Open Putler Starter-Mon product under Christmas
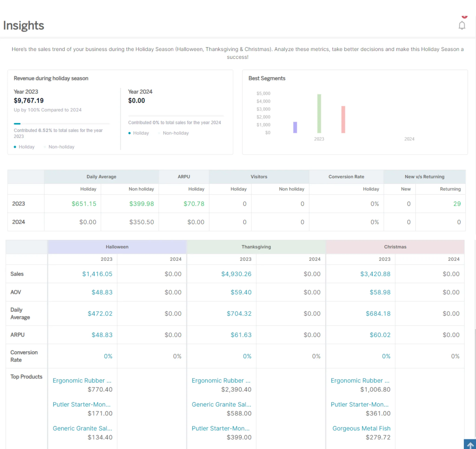The width and height of the screenshot is (476, 449). (x=360, y=404)
